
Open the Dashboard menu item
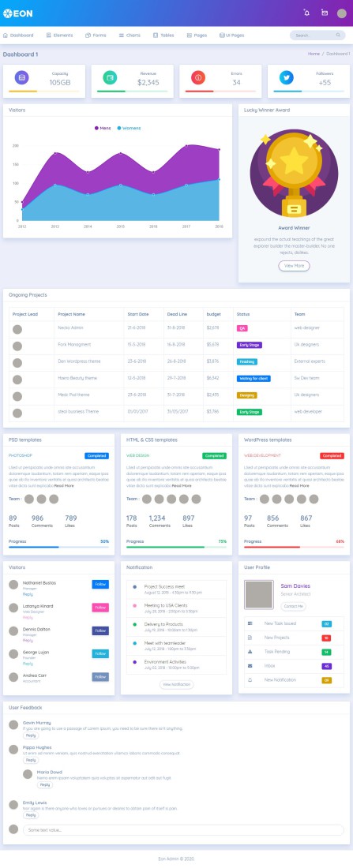point(18,35)
